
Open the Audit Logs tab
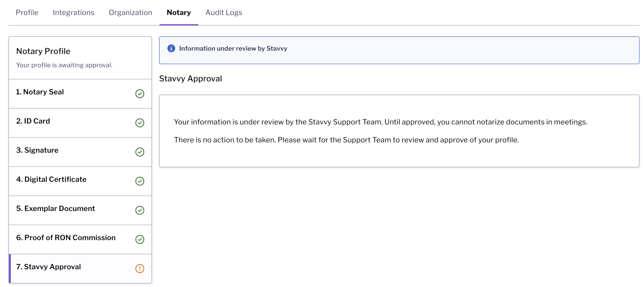tap(224, 13)
